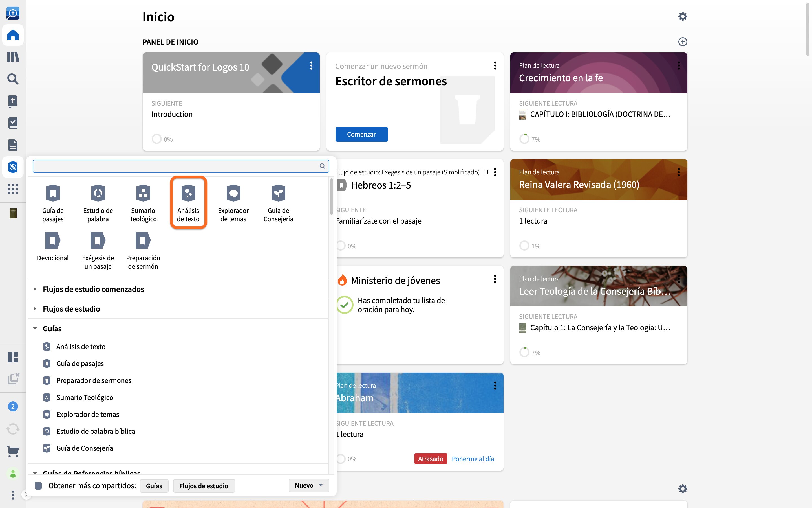Open the Guía de pasajes tile
812x508 pixels.
pos(53,203)
